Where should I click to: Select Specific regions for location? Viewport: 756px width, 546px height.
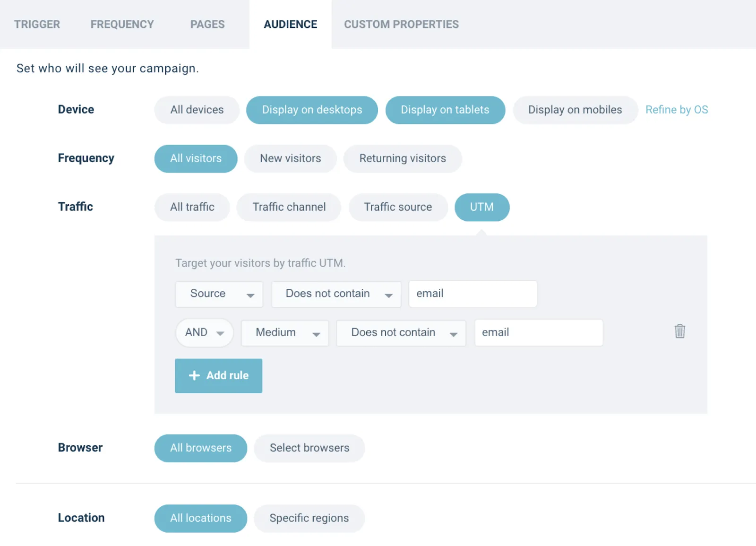coord(309,519)
